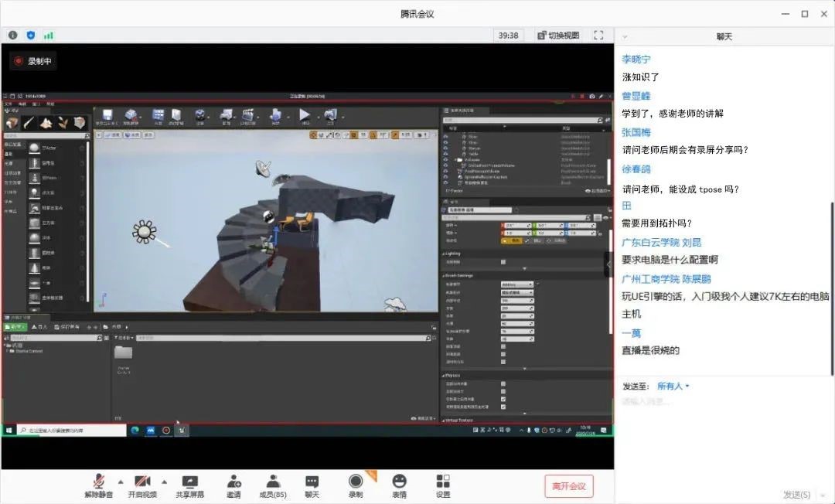Open the Content grid icon in Unreal toolbar
835x504 pixels.
[158, 117]
